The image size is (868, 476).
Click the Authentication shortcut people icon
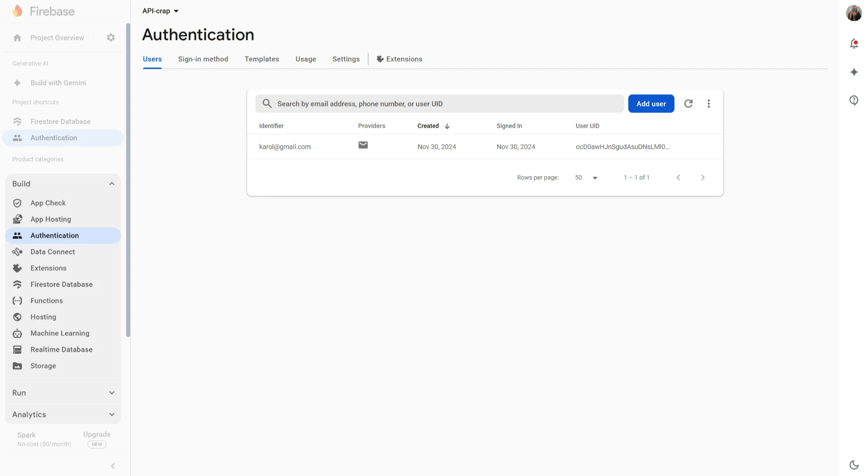point(17,138)
